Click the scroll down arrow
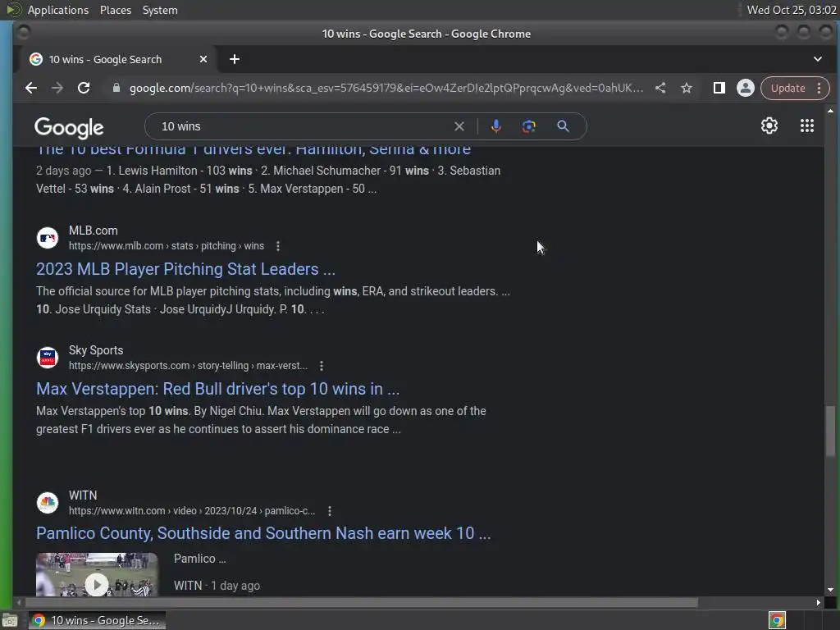Image resolution: width=840 pixels, height=630 pixels. pos(830,590)
